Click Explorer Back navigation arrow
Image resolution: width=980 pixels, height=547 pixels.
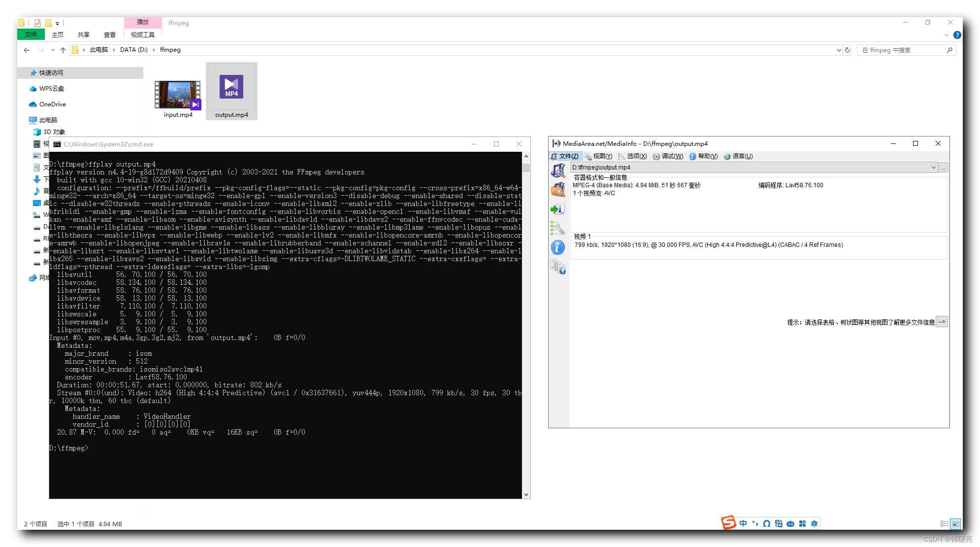(27, 50)
